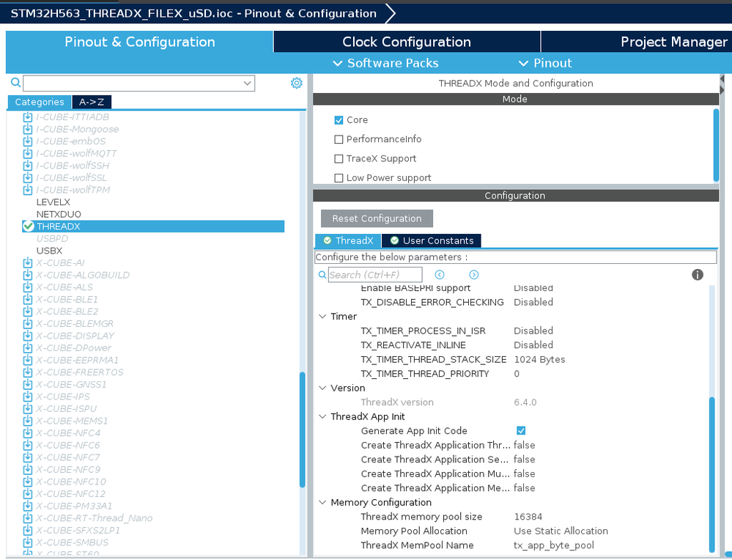
Task: Select NETXDUO in the middleware list
Action: [x=59, y=214]
